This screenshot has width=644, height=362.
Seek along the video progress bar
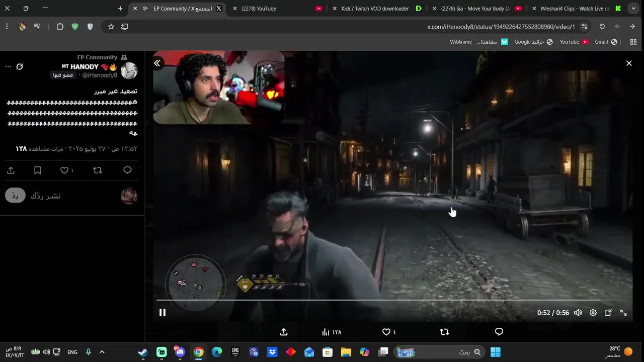coord(392,300)
